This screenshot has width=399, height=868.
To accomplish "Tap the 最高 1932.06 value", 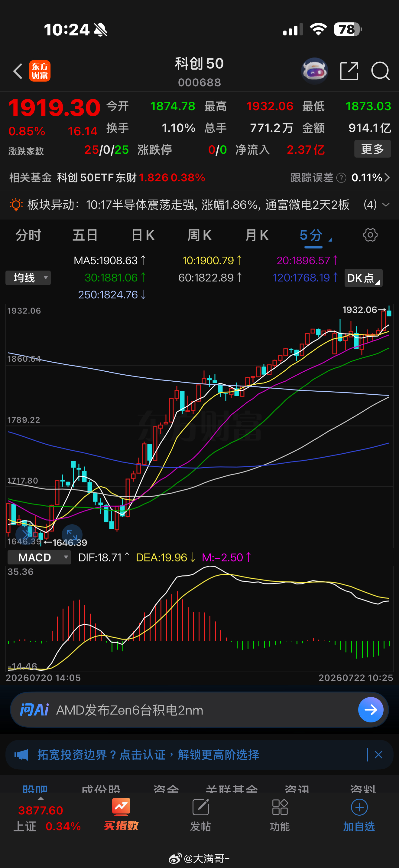I will (270, 106).
